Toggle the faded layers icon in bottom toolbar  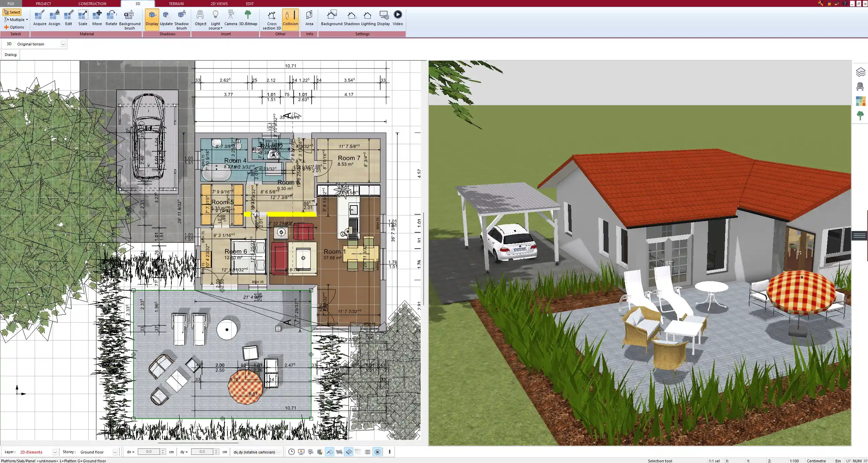[358, 452]
